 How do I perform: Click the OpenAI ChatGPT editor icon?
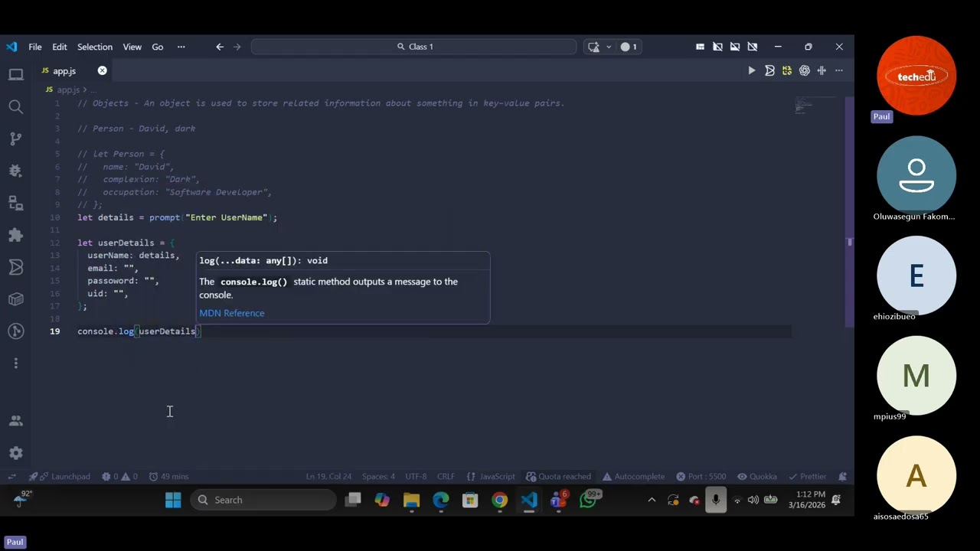click(x=804, y=70)
